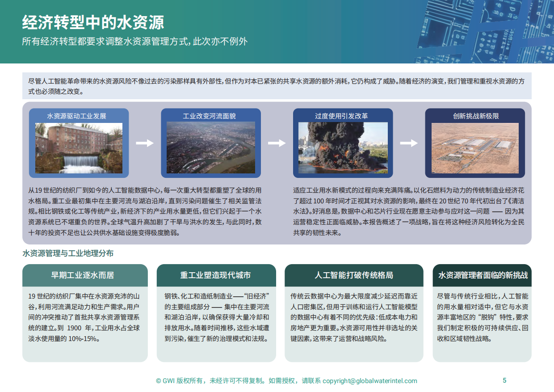This screenshot has height=392, width=554.
Task: Select the aerial river city image under 工业改变河流面貌
Action: tap(211, 148)
